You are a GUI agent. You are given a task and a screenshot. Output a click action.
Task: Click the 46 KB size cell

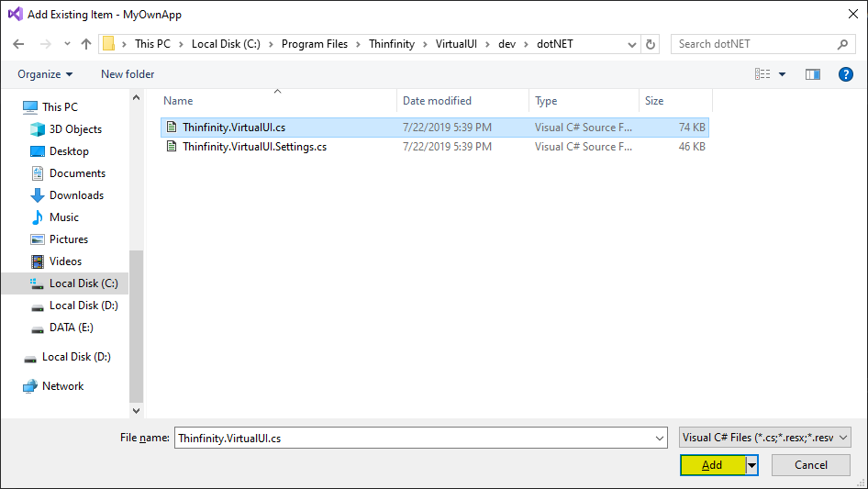point(692,147)
